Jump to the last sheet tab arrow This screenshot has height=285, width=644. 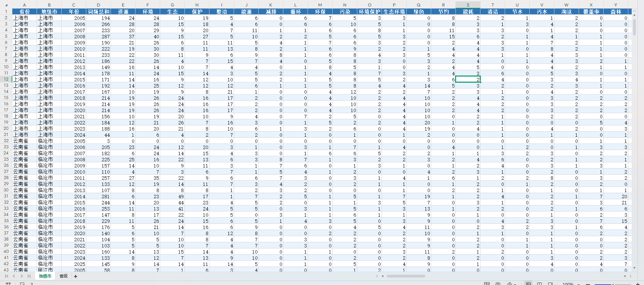pyautogui.click(x=29, y=276)
